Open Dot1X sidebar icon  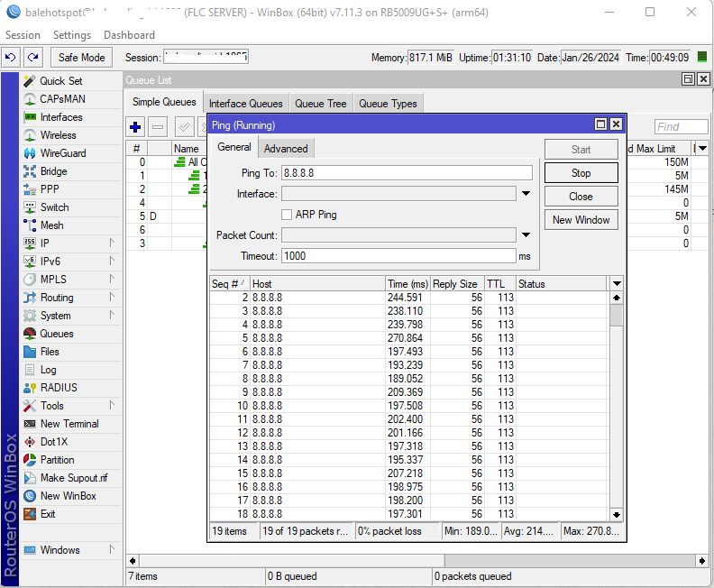(30, 442)
